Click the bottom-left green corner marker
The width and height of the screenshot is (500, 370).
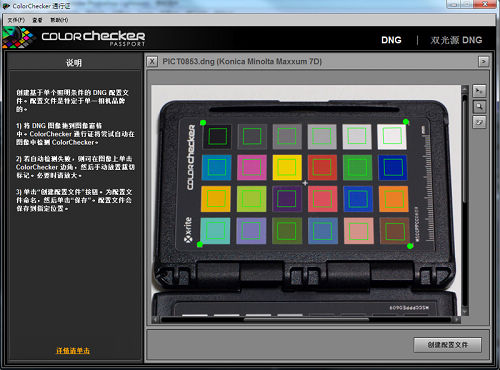pyautogui.click(x=200, y=245)
